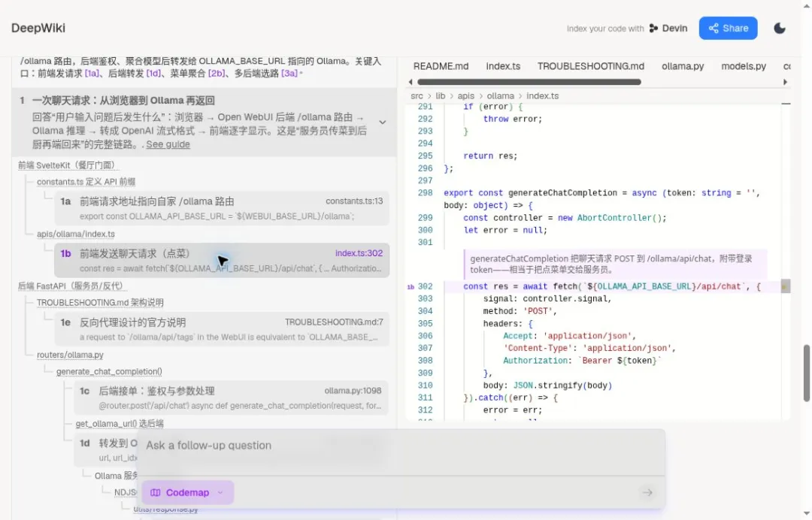Viewport: 812px width, 520px height.
Task: Select step 1a constants.ts:13 entry
Action: [x=222, y=208]
